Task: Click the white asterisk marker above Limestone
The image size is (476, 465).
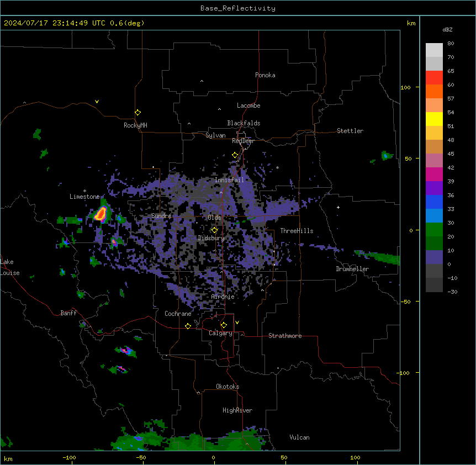Action: (84, 191)
